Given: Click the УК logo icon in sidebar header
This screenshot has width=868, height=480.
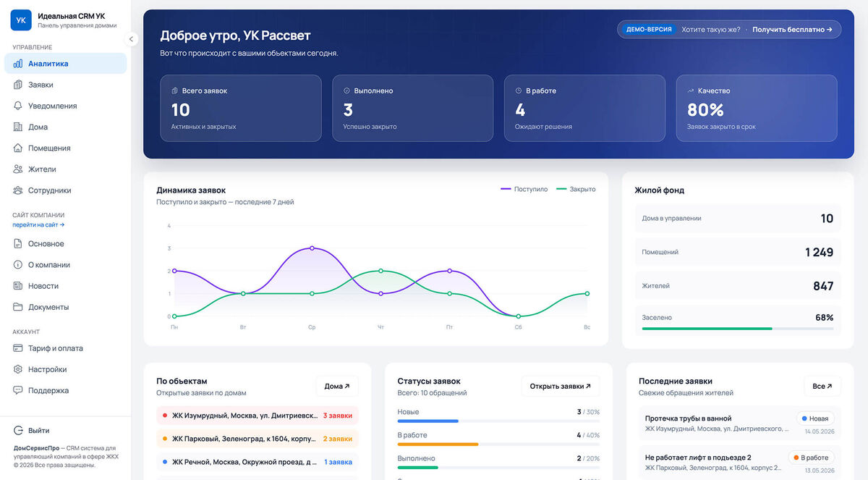Looking at the screenshot, I should 21,20.
